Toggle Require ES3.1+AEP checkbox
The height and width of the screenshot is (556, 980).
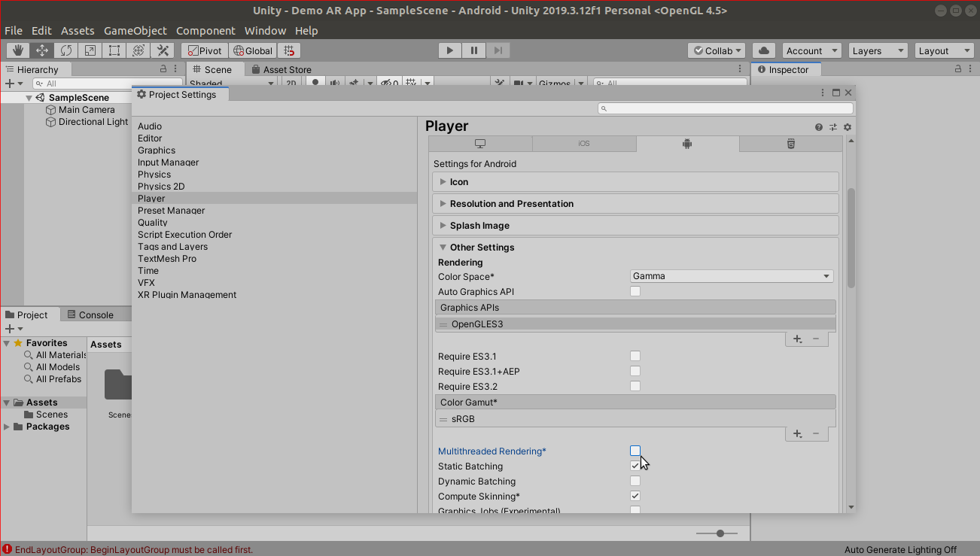(635, 371)
